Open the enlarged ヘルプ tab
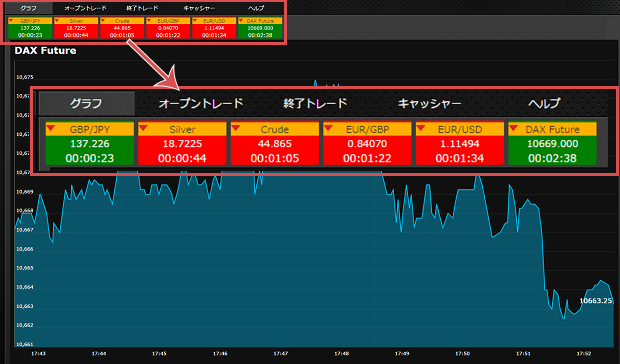 point(544,104)
